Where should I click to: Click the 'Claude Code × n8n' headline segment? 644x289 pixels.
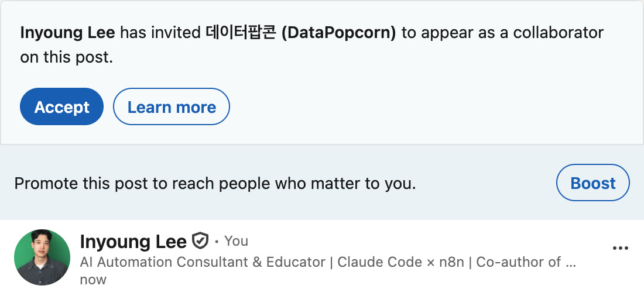[x=401, y=262]
